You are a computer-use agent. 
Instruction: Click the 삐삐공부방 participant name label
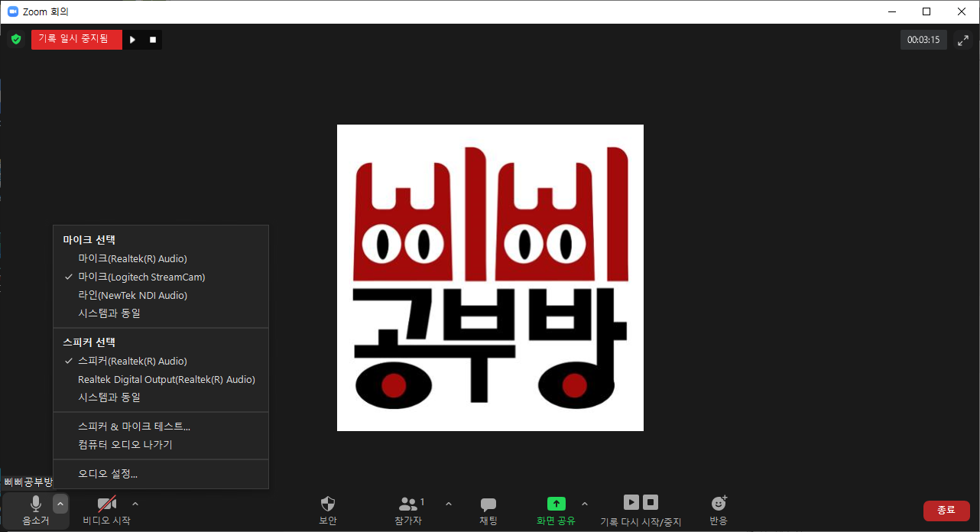pos(28,482)
